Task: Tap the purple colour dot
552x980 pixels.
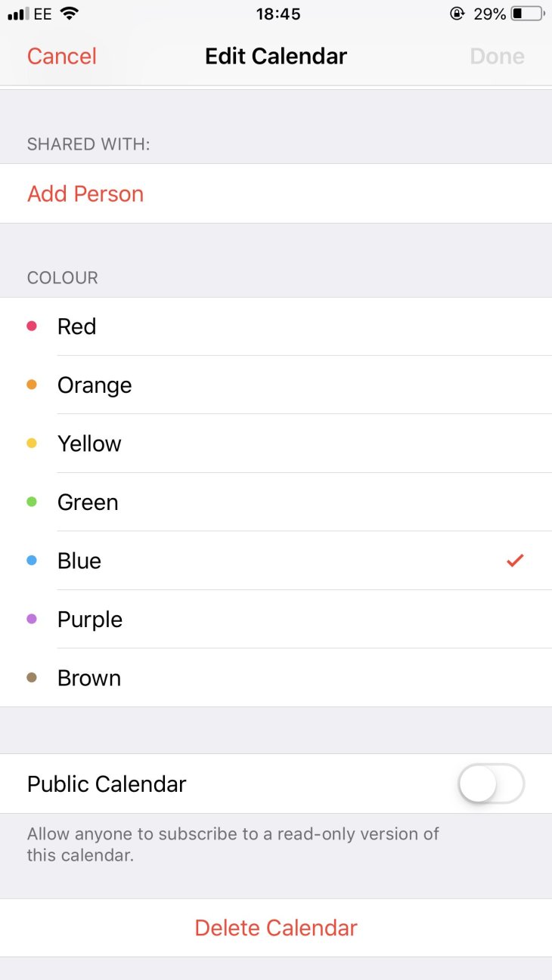Action: point(32,619)
